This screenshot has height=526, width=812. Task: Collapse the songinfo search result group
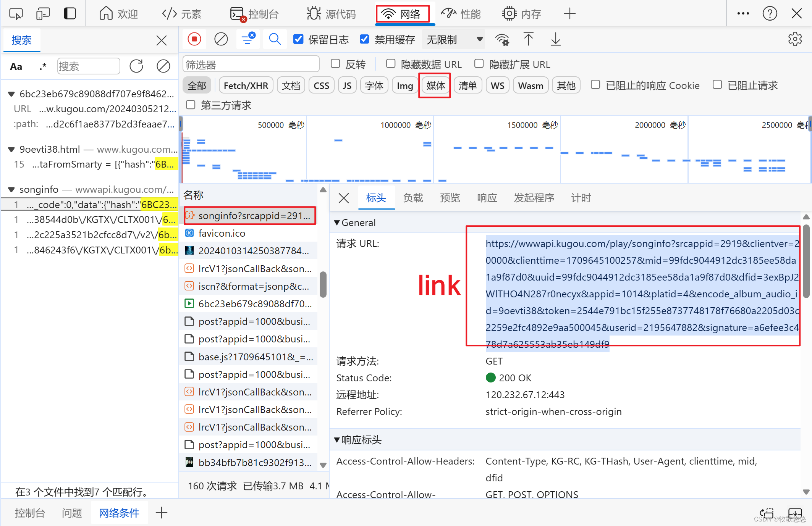coord(11,189)
